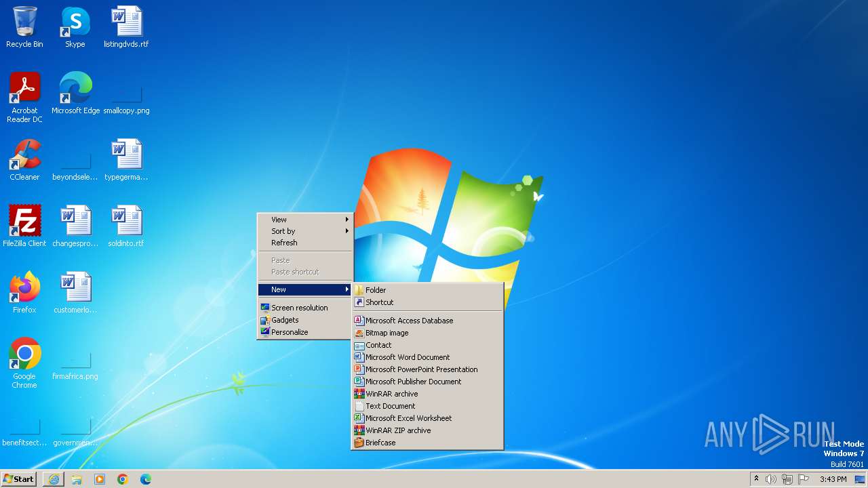Create new Microsoft PowerPoint Presentation
The width and height of the screenshot is (868, 488).
tap(427, 369)
